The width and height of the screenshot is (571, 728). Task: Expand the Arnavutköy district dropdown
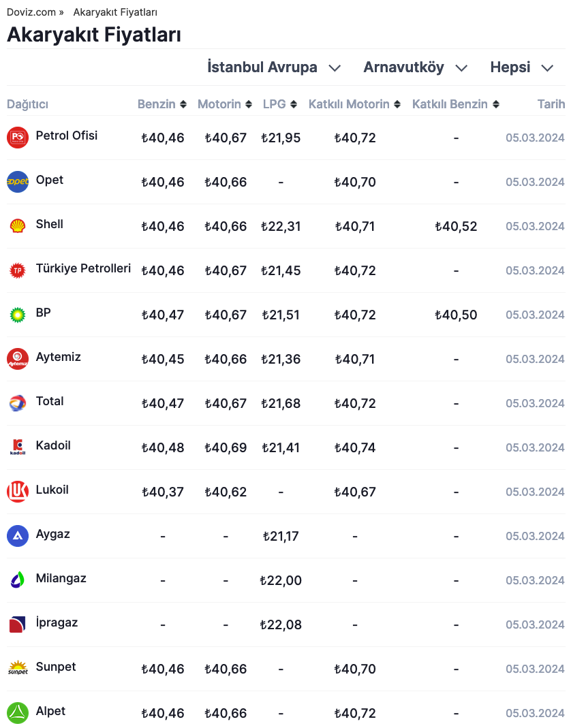(x=416, y=67)
